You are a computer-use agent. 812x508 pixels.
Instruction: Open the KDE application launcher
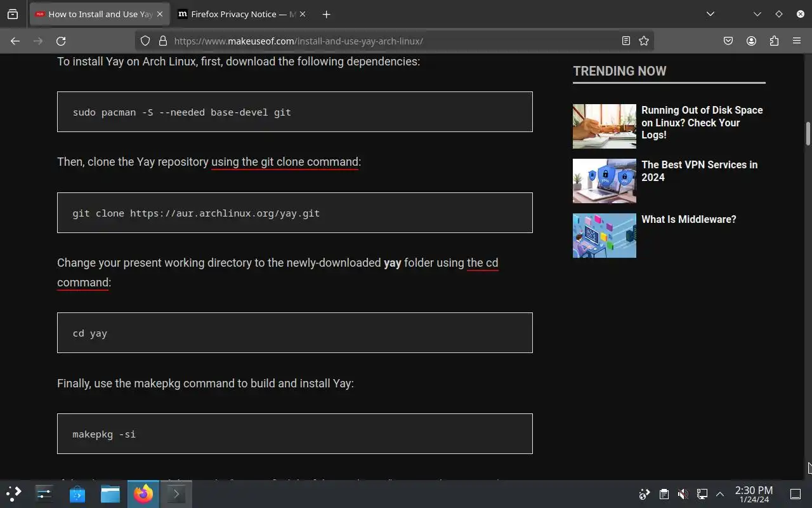(x=14, y=493)
